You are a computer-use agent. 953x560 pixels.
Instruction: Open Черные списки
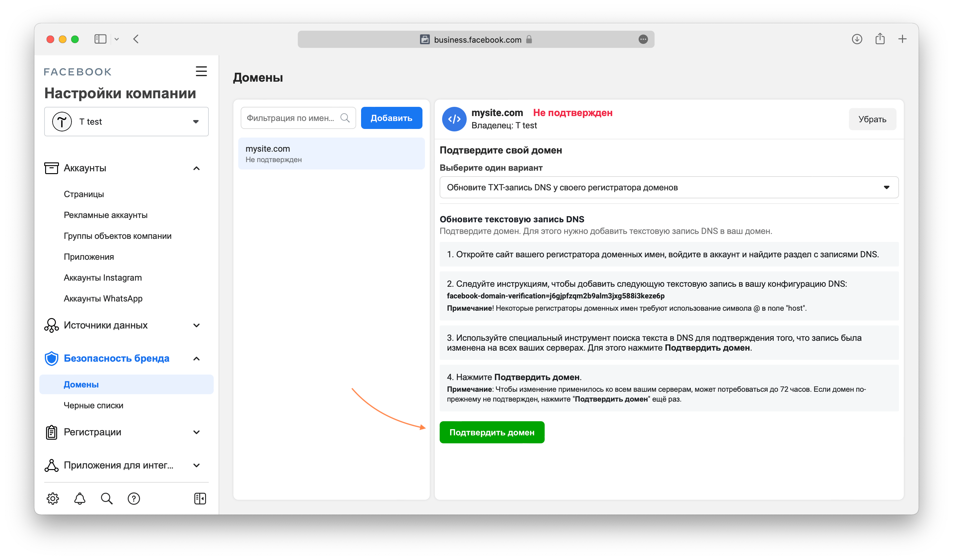pos(93,405)
